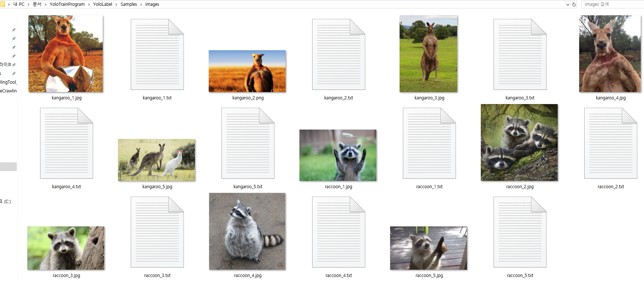Screen dimensions: 644x281
Task: Open the eCrawlin sidebar quick access item
Action: click(8, 91)
